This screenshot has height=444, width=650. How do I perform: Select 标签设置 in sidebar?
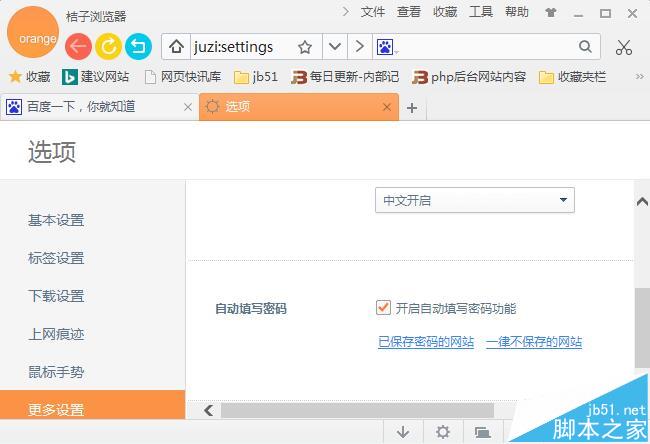56,258
